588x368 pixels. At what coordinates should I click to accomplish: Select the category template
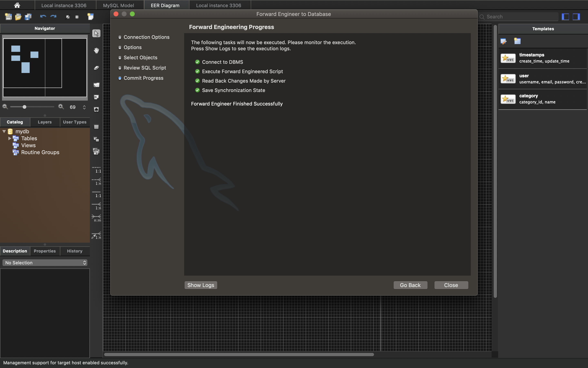tap(543, 99)
